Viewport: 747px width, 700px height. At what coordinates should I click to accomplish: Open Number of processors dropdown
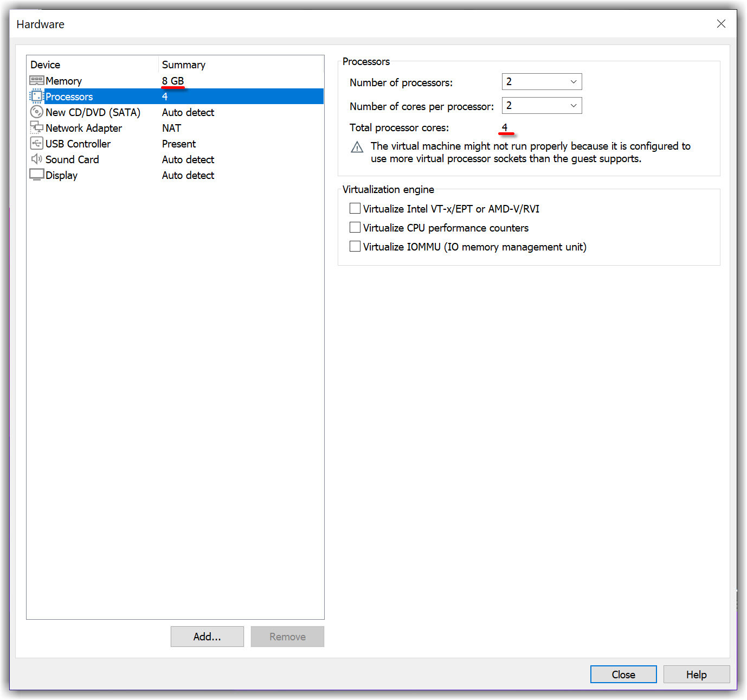(542, 82)
